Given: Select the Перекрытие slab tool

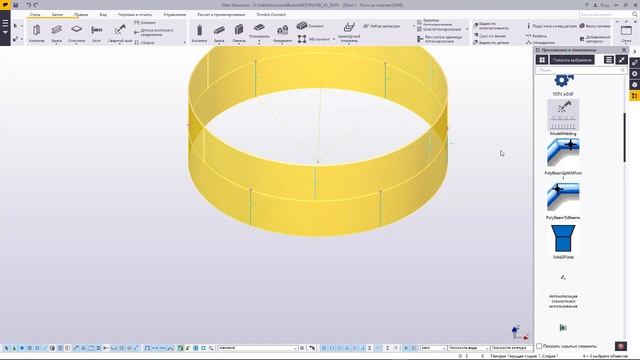Looking at the screenshot, I should coord(259,32).
